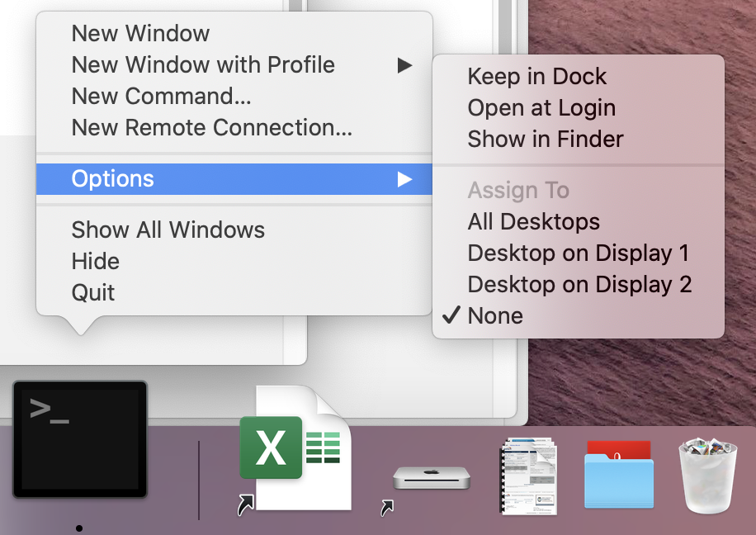Open the New Window with Profile submenu
Image resolution: width=756 pixels, height=535 pixels.
coord(234,64)
